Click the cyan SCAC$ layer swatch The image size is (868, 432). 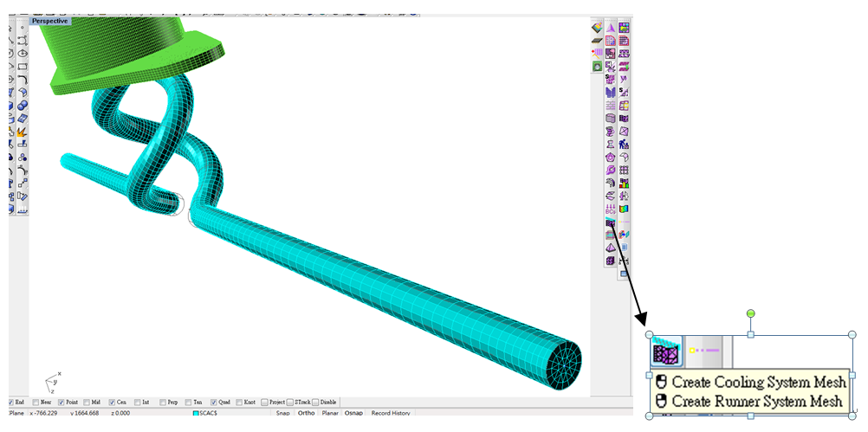pyautogui.click(x=196, y=413)
